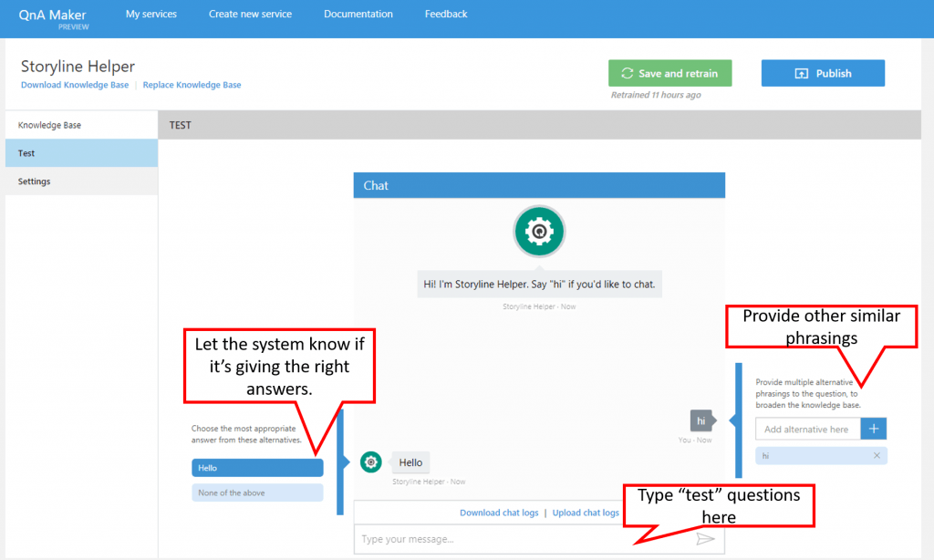
Task: Click the plus icon to add alternative phrasing
Action: pos(873,428)
